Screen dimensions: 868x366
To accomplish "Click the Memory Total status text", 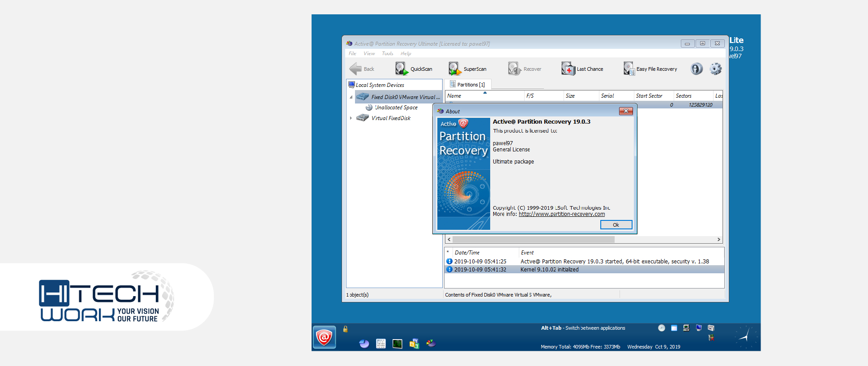I will pos(580,347).
